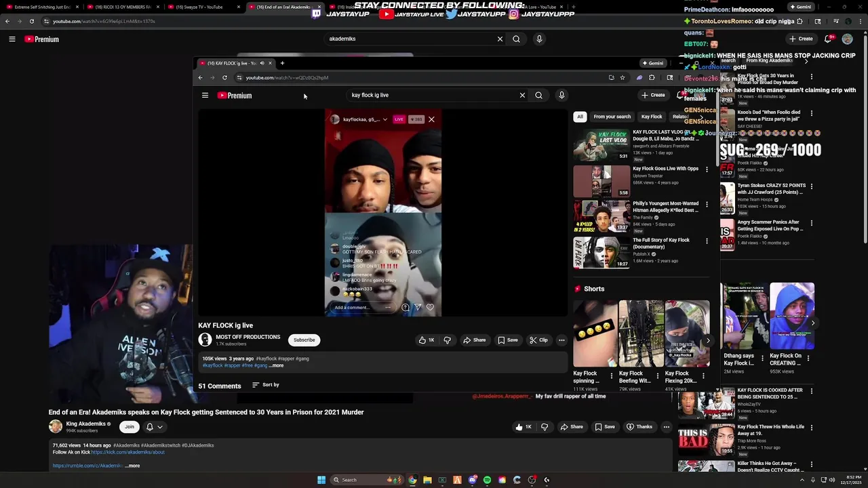Click the YouTube Premium logo in the front window

[x=235, y=96]
